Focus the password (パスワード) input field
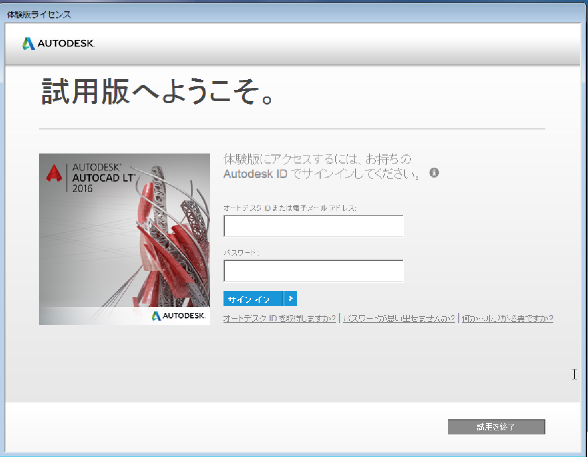Viewport: 588px width, 457px height. pyautogui.click(x=314, y=271)
